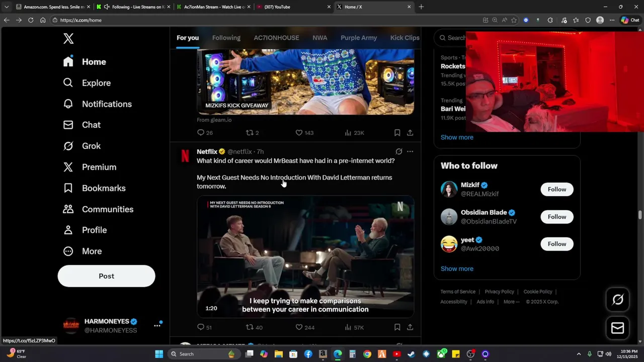Click Grok explain icon on Netflix post
Viewport: 644px width, 362px height.
coord(399,151)
